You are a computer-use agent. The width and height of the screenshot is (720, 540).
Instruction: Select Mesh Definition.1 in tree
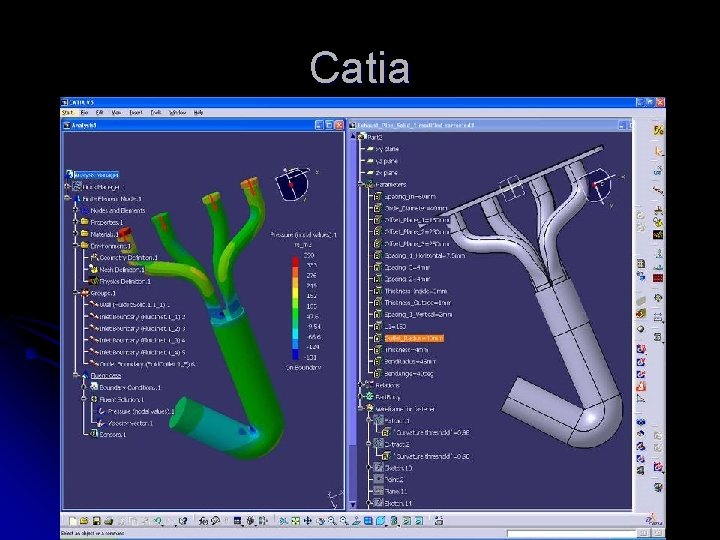(x=122, y=270)
